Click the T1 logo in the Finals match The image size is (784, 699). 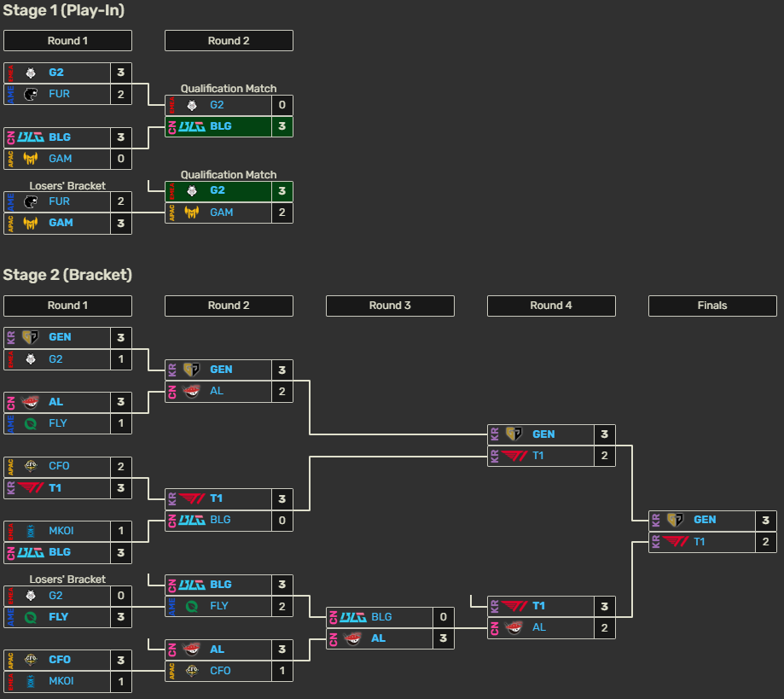(x=675, y=542)
